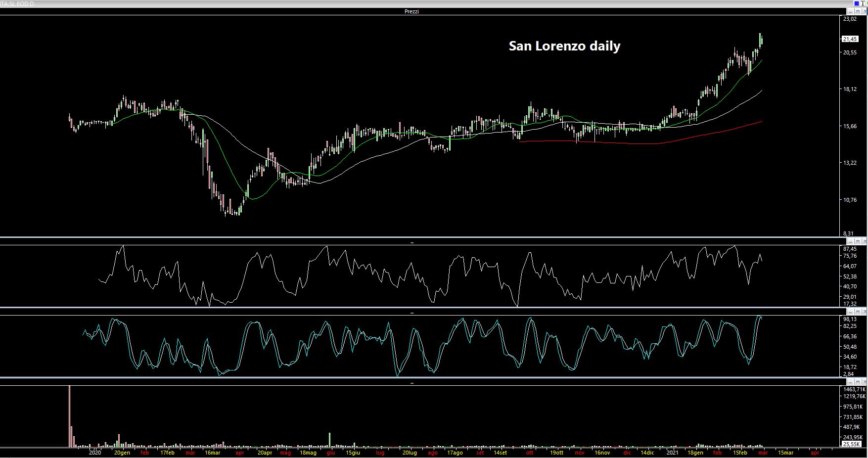Close the RSI indicator panel
Screen dimensions: 868x458
(865, 242)
